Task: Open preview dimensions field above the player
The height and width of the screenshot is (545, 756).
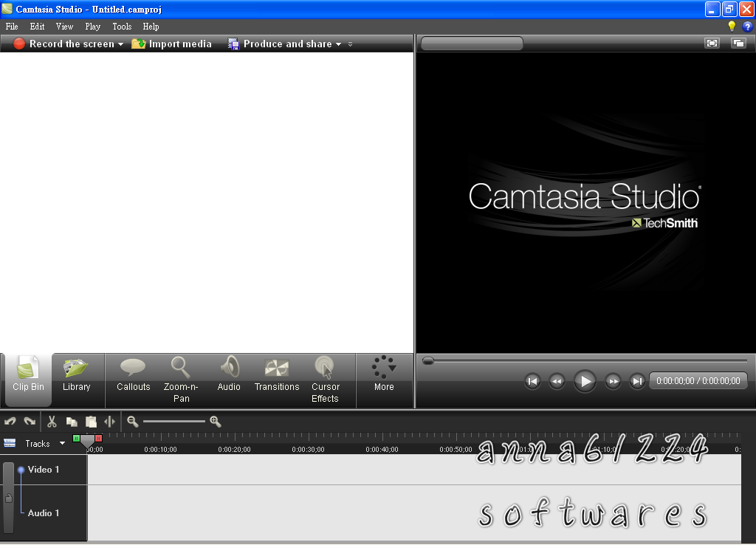Action: [472, 44]
